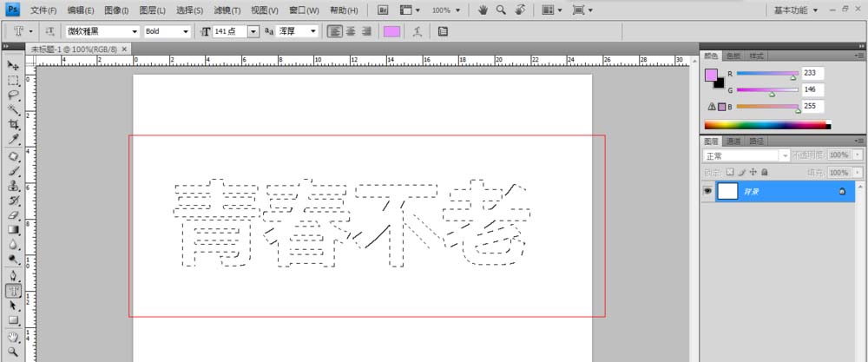The image size is (868, 362).
Task: Select the Move tool
Action: [14, 66]
